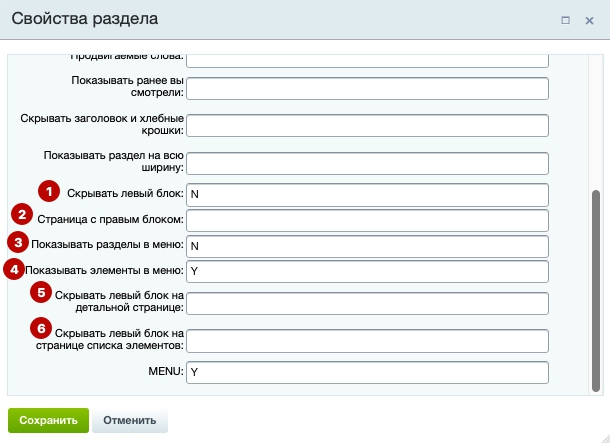Focus Скрывать заголовок и хлебные крошки field
Screen dimensions: 610x443
(x=367, y=125)
